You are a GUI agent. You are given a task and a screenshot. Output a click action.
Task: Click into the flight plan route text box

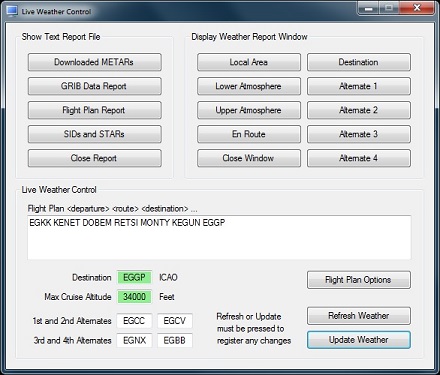coord(219,237)
